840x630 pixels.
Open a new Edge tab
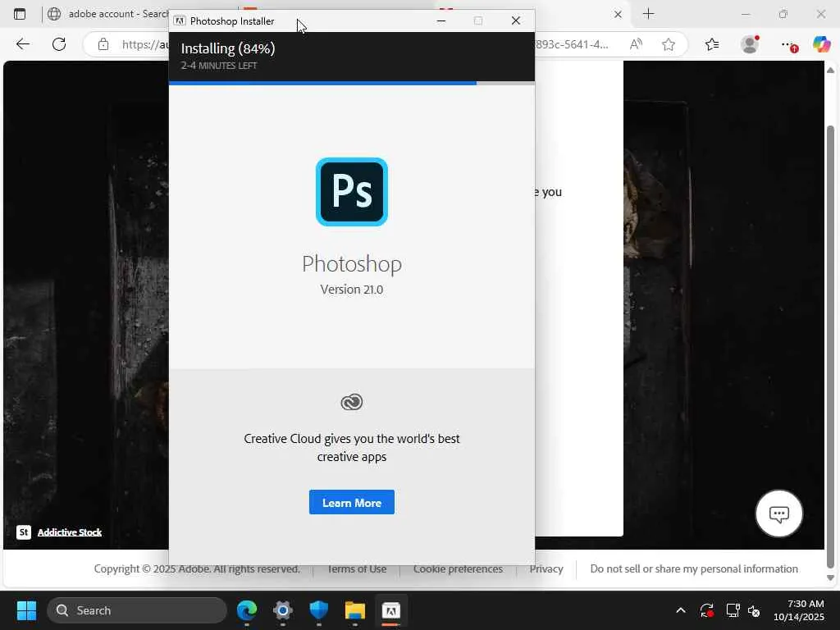click(x=648, y=14)
